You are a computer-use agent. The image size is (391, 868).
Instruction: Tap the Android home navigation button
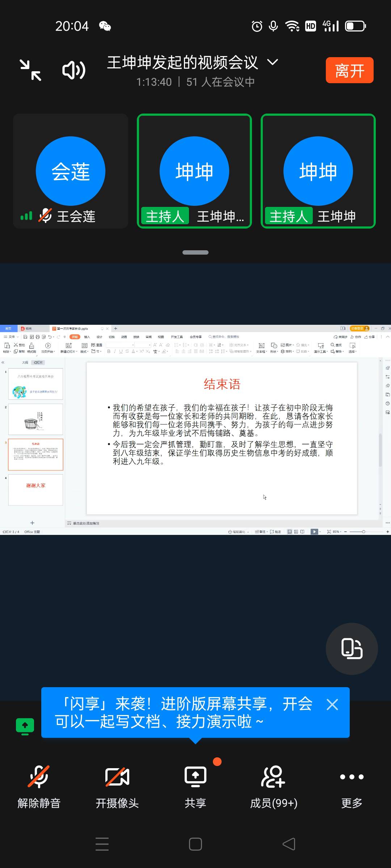point(195,844)
